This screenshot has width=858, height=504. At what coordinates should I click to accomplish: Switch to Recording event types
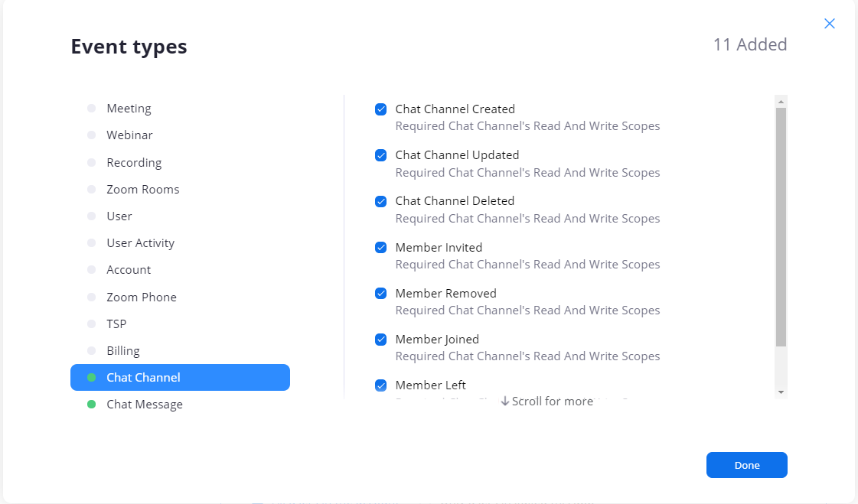134,163
